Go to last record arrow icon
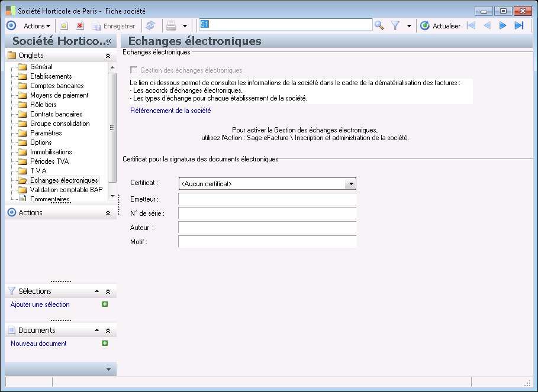Viewport: 538px width, 392px height. click(519, 25)
